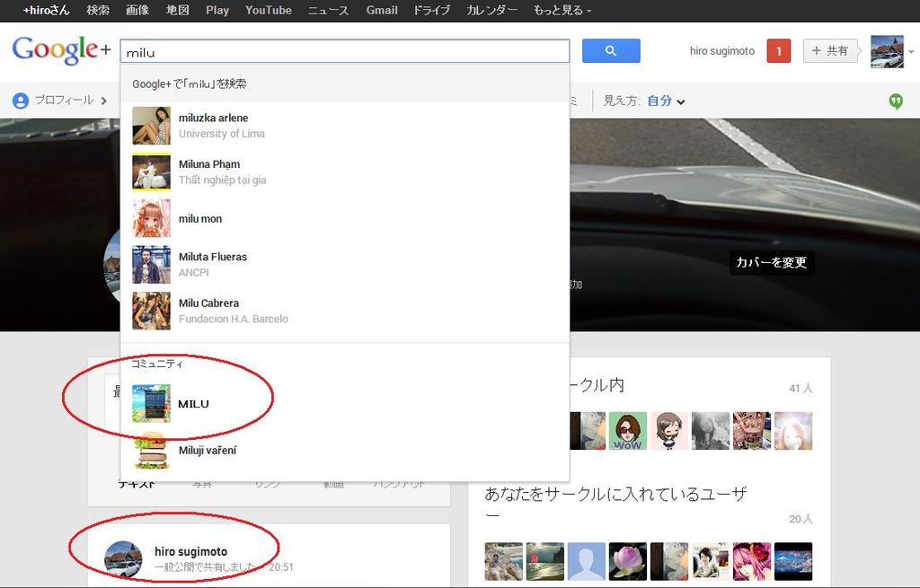
Task: Open the Hangouts green quote icon
Action: point(896,101)
